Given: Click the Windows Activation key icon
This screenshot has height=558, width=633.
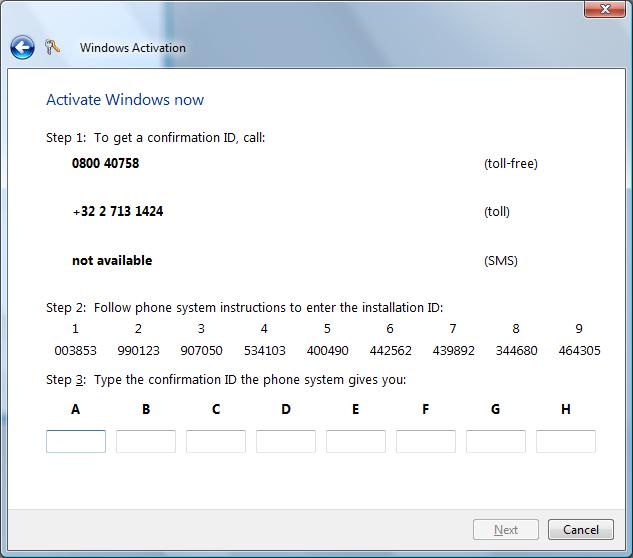Looking at the screenshot, I should (x=53, y=47).
